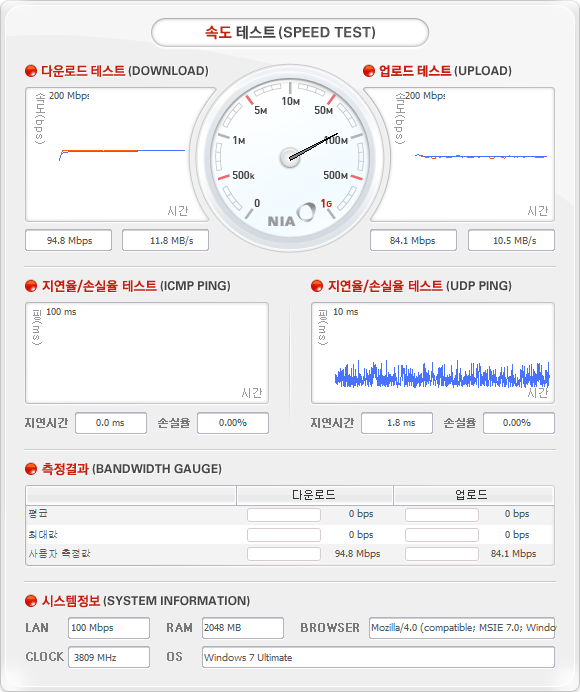
Task: Click the user-measured upload progress bar
Action: pyautogui.click(x=442, y=554)
